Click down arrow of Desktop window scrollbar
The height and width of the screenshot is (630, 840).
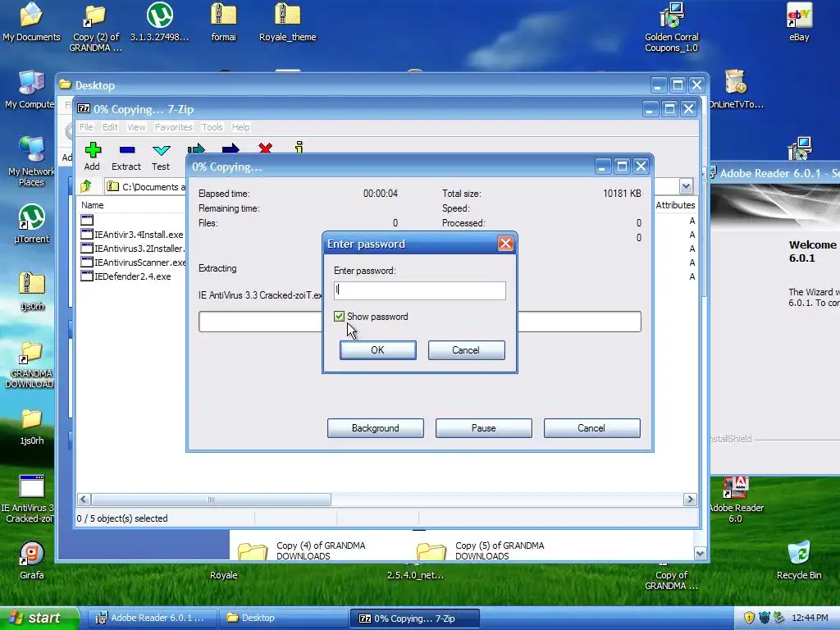click(x=700, y=553)
